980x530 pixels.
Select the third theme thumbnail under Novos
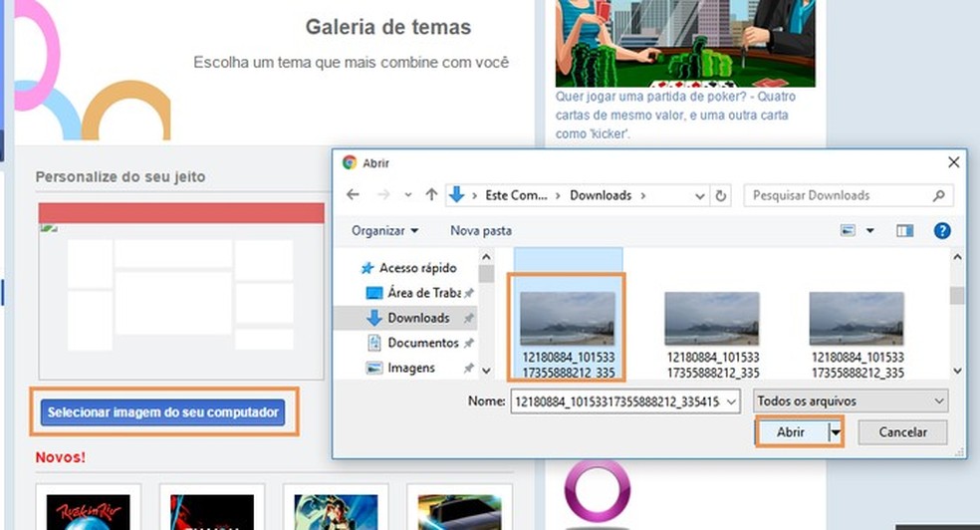pyautogui.click(x=336, y=512)
